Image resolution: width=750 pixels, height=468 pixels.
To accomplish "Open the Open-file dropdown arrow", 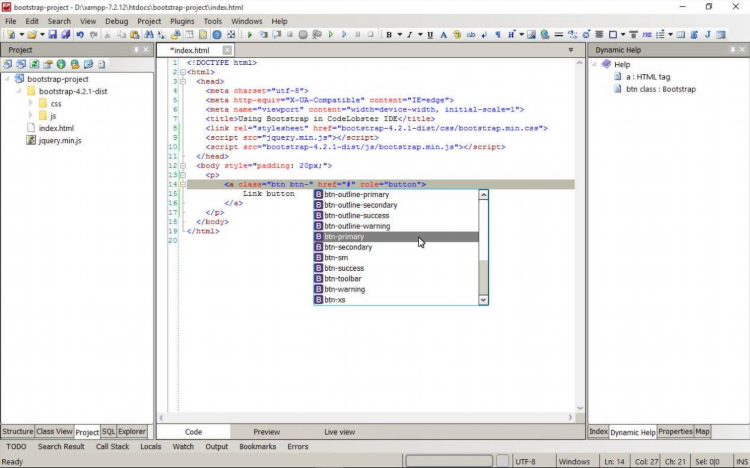I will click(x=42, y=34).
